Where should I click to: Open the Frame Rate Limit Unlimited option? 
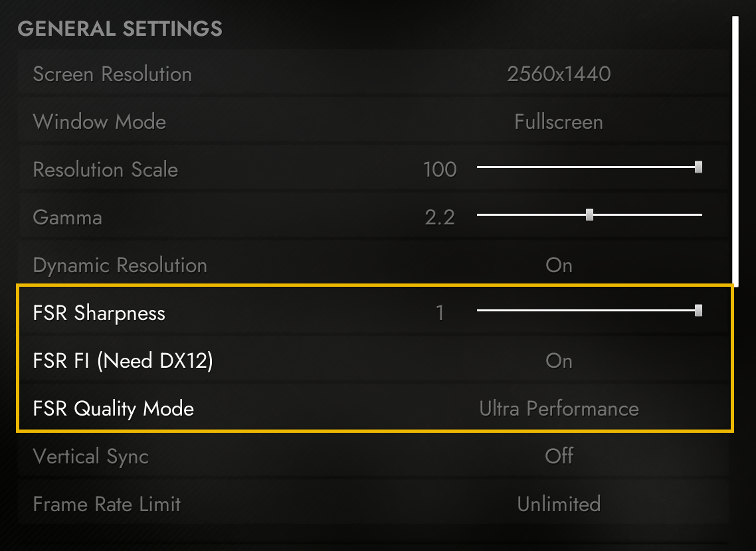pyautogui.click(x=559, y=505)
